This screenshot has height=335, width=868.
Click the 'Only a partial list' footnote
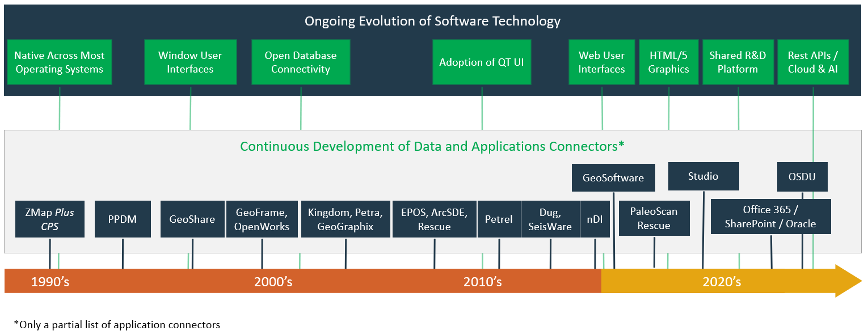pos(117,325)
